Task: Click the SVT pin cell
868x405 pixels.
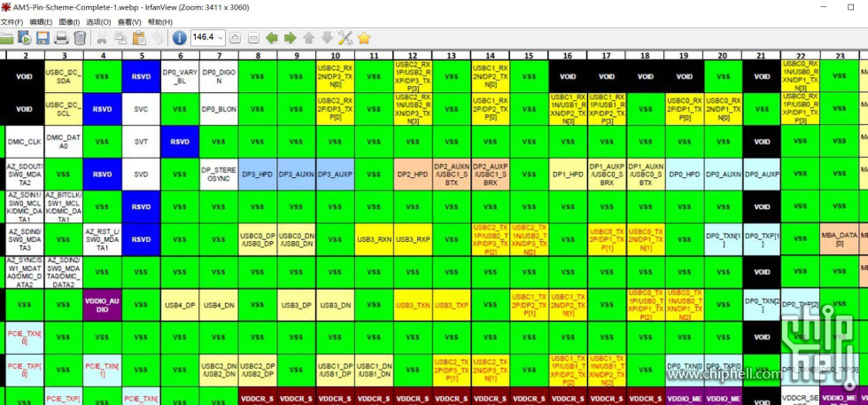Action: [141, 142]
